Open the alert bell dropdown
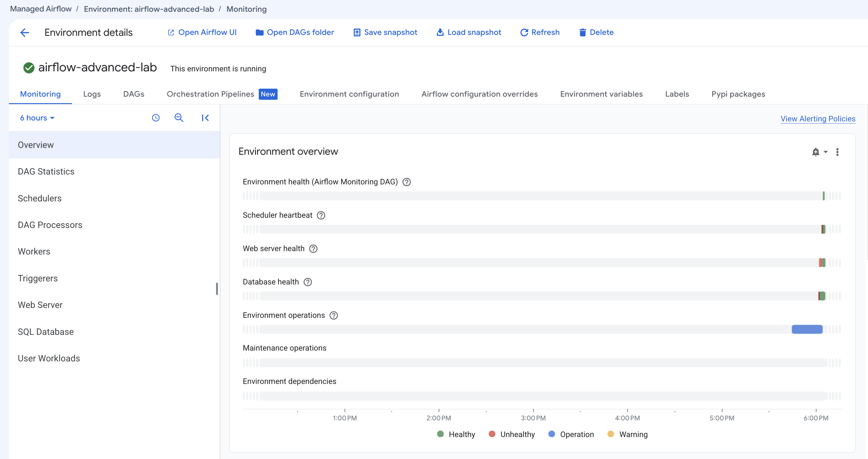 point(819,152)
